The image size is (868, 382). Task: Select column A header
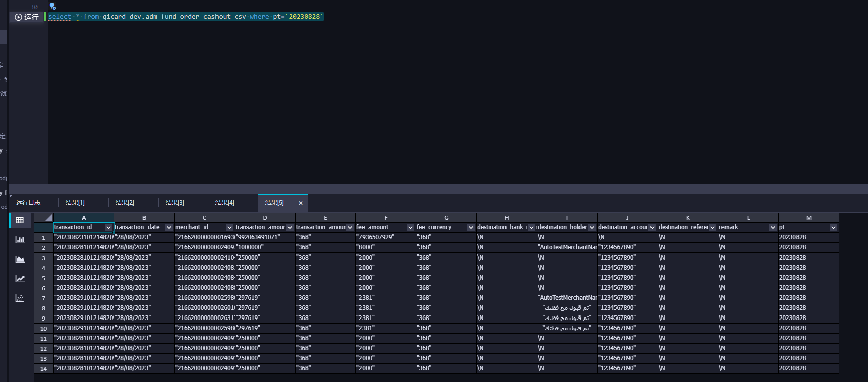[x=84, y=218]
